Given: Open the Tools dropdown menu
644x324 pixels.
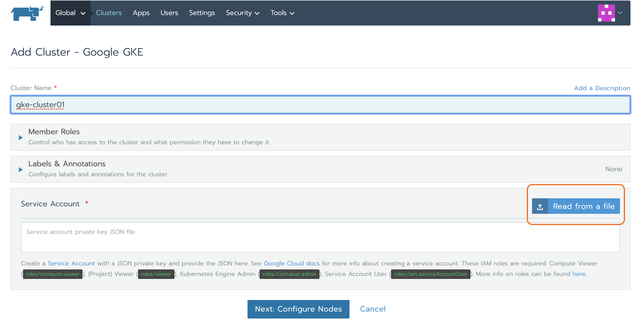Looking at the screenshot, I should pos(282,13).
